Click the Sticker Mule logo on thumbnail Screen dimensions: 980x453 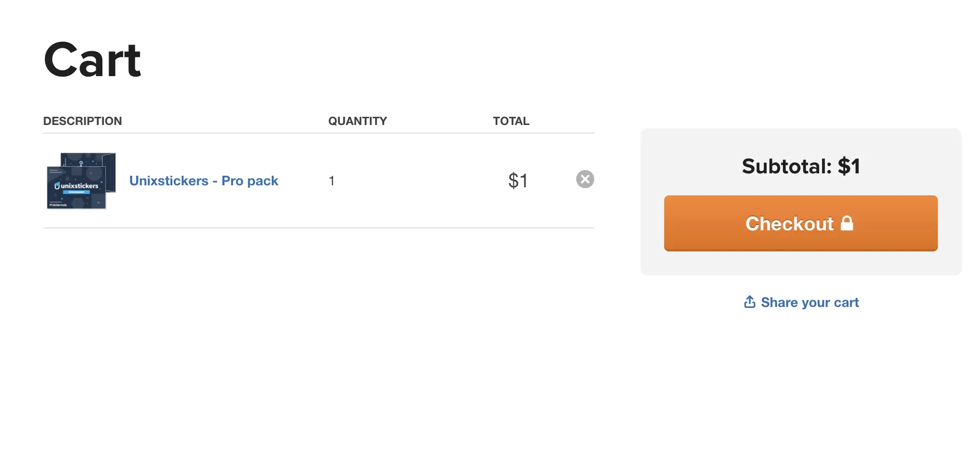click(x=58, y=205)
